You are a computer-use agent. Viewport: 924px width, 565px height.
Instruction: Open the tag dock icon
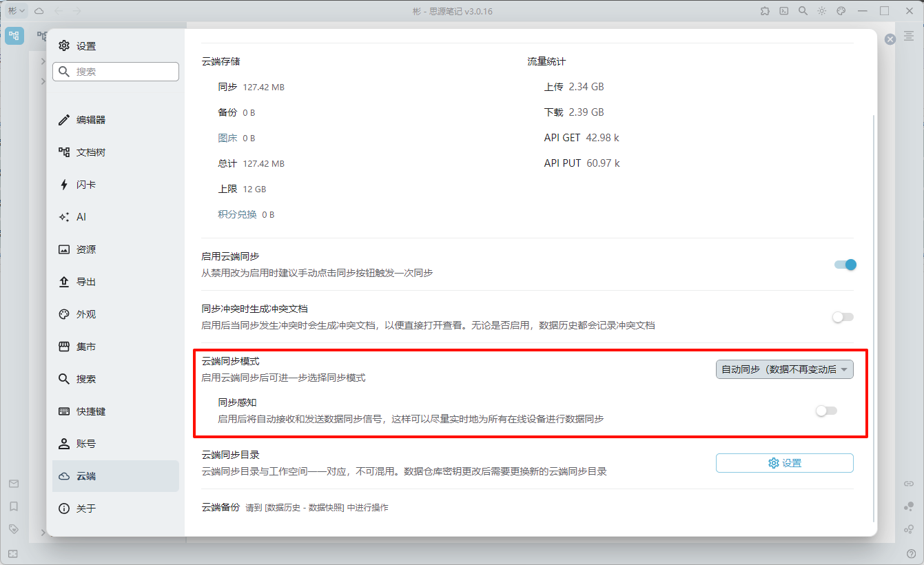click(x=14, y=529)
